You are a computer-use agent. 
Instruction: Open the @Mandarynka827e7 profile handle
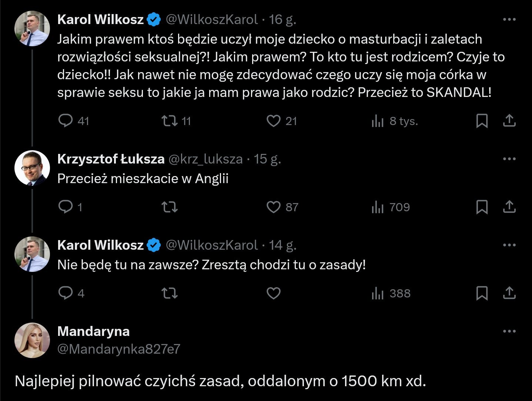tap(119, 349)
